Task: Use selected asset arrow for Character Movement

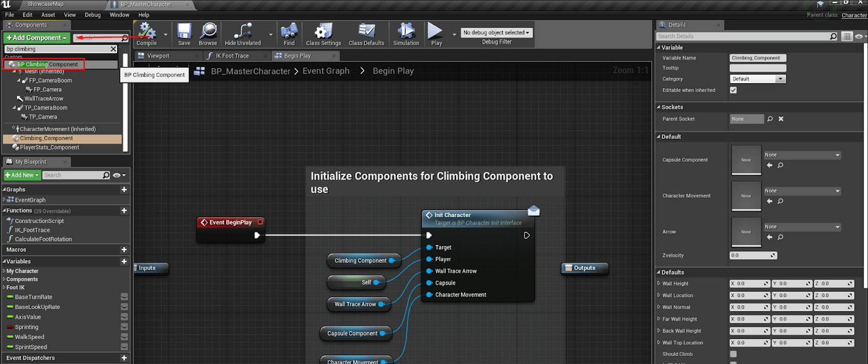Action: 769,201
